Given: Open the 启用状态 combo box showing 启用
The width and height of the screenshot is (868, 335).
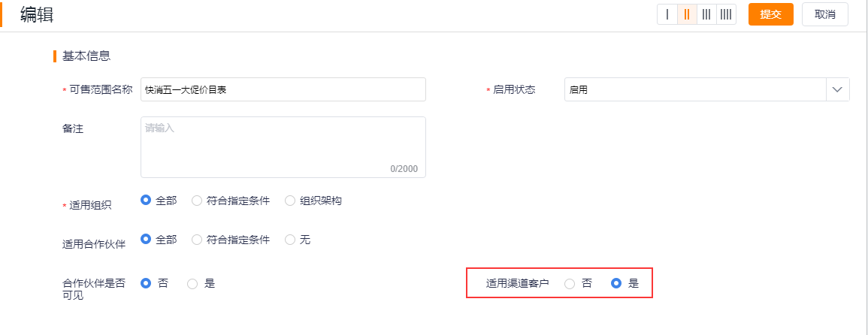Looking at the screenshot, I should click(x=707, y=89).
